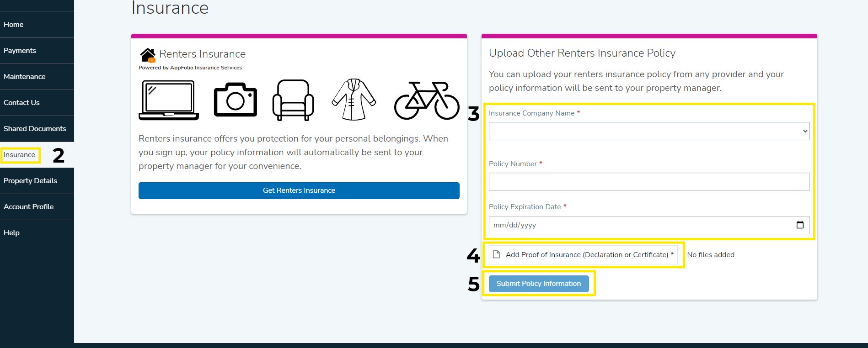Click the Renters Insurance house logo
Image resolution: width=868 pixels, height=348 pixels.
tap(148, 55)
